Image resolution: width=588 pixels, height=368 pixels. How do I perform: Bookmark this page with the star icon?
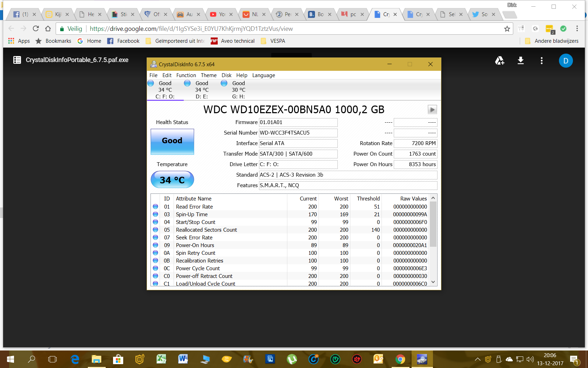(507, 29)
